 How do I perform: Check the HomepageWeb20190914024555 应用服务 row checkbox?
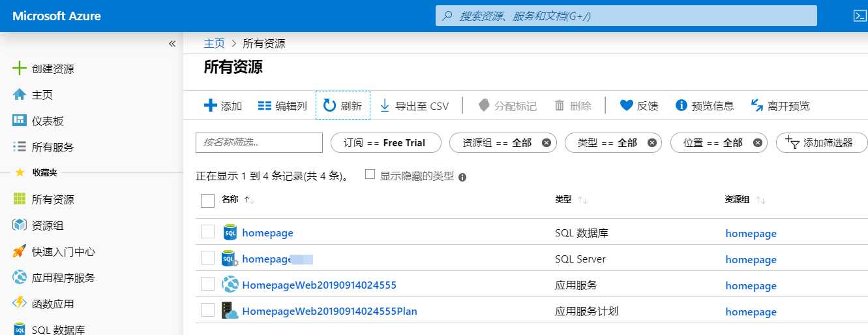point(207,284)
